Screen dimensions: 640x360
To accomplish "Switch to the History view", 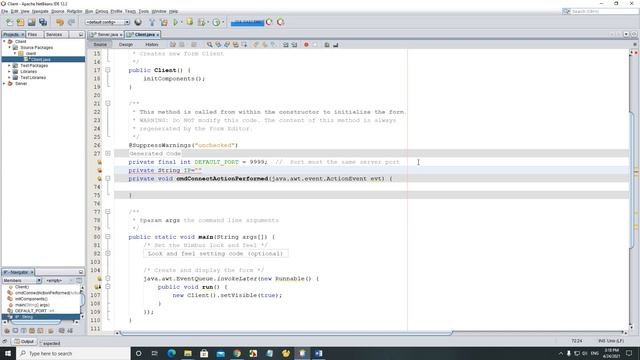I will pos(152,44).
